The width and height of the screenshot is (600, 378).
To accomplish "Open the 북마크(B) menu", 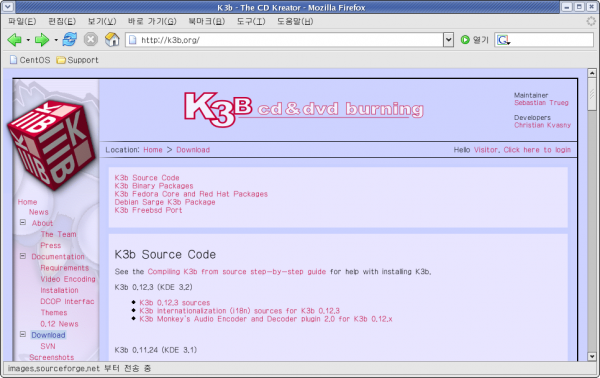I will pos(207,21).
